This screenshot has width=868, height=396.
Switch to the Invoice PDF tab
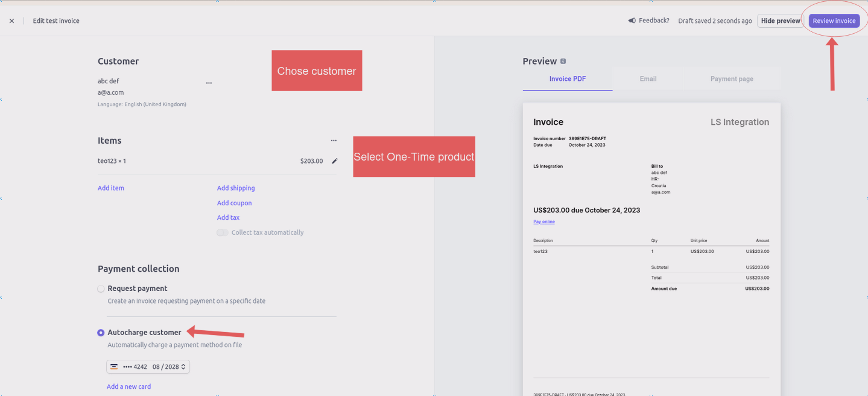pyautogui.click(x=567, y=79)
